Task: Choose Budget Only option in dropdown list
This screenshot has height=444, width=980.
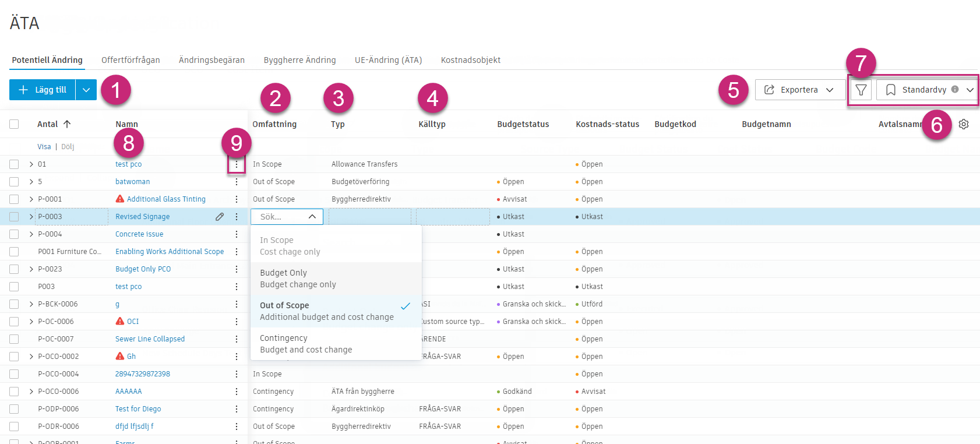Action: coord(336,279)
